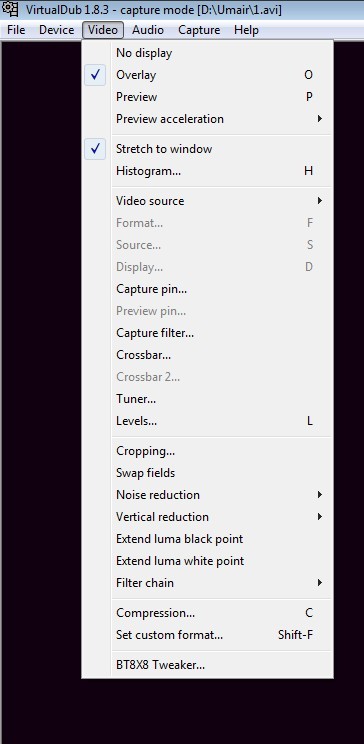Expand the Video source submenu
364x744 pixels.
pyautogui.click(x=207, y=201)
